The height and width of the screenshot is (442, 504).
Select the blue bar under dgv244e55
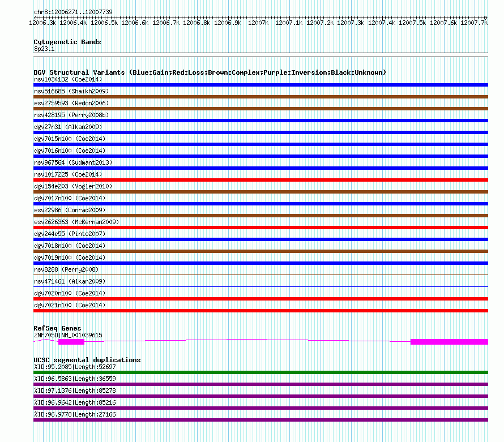pos(260,239)
